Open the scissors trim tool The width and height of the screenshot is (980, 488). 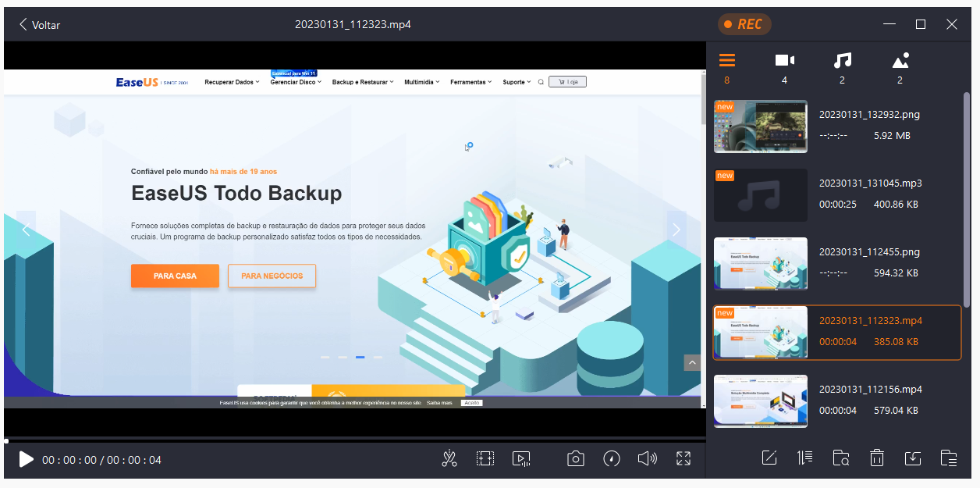point(449,459)
